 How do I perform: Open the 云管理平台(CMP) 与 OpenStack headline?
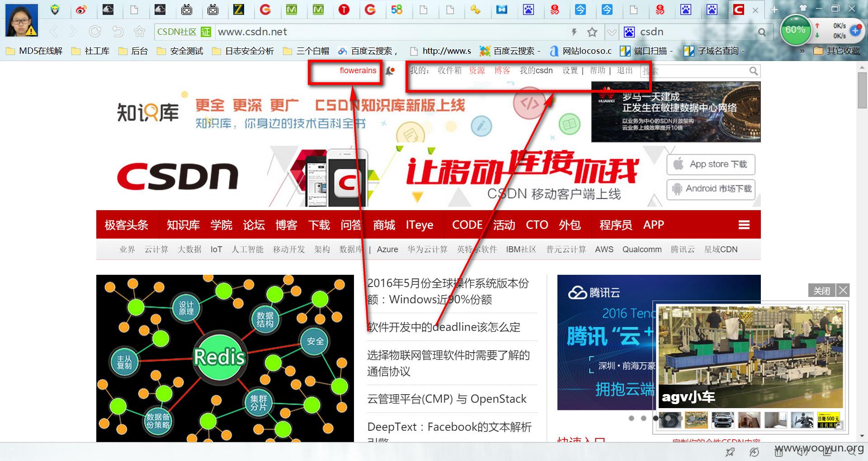click(x=447, y=399)
